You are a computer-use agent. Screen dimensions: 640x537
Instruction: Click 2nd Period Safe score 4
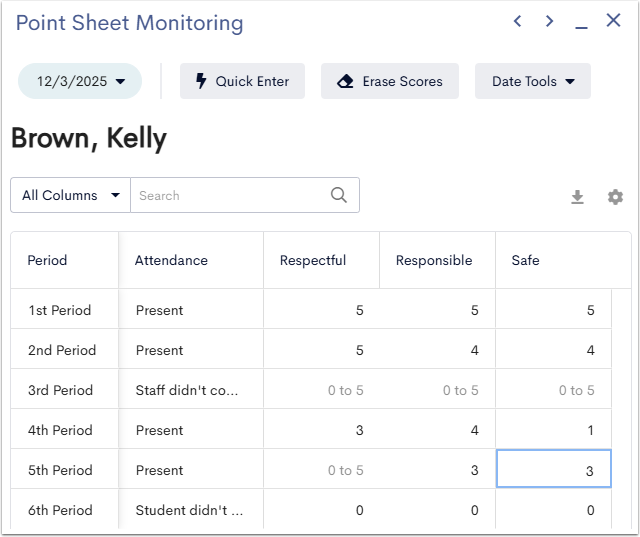(x=553, y=350)
